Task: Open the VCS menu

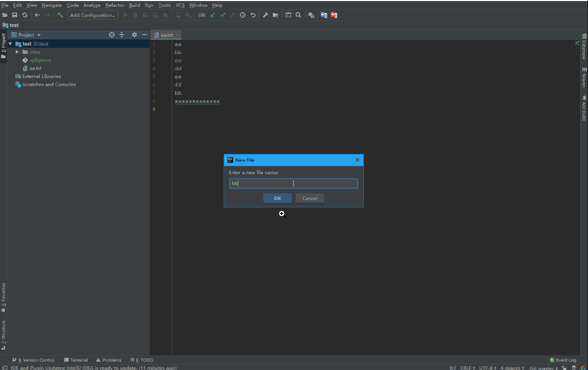Action: point(180,5)
